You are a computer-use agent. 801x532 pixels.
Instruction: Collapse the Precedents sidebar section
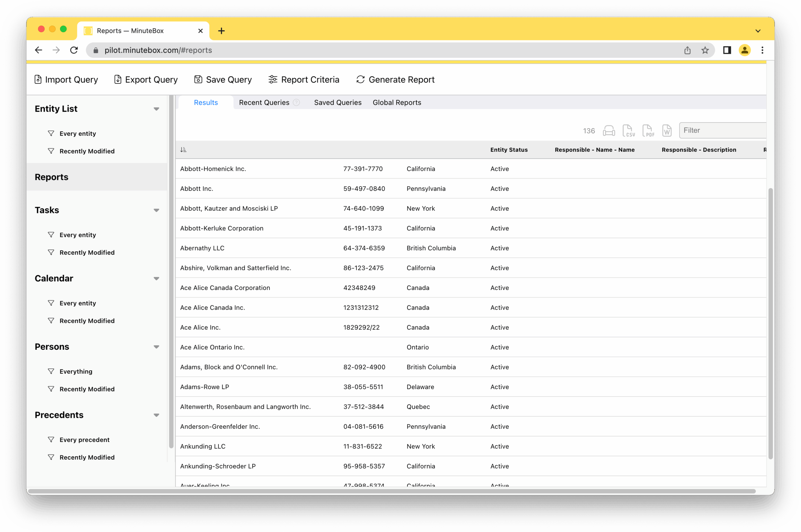(156, 415)
